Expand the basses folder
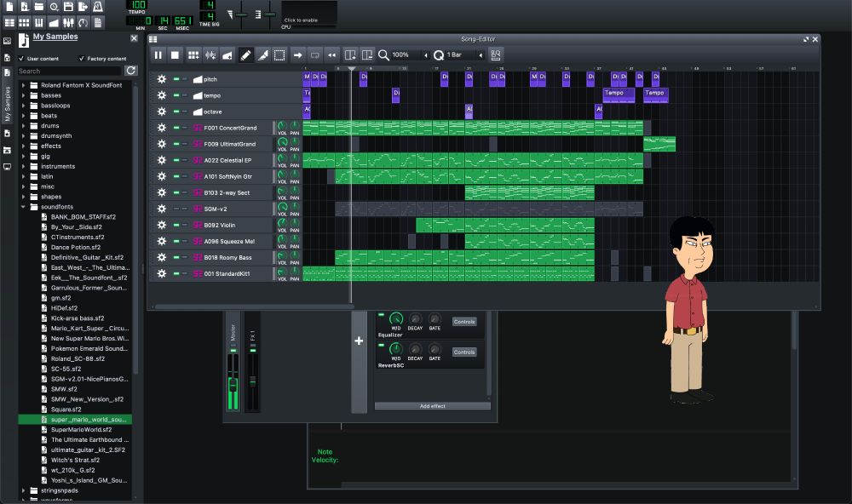This screenshot has height=504, width=852. pos(23,95)
